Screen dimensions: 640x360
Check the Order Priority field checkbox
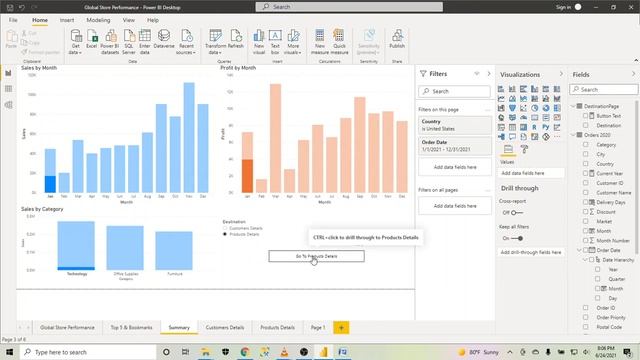[586, 317]
